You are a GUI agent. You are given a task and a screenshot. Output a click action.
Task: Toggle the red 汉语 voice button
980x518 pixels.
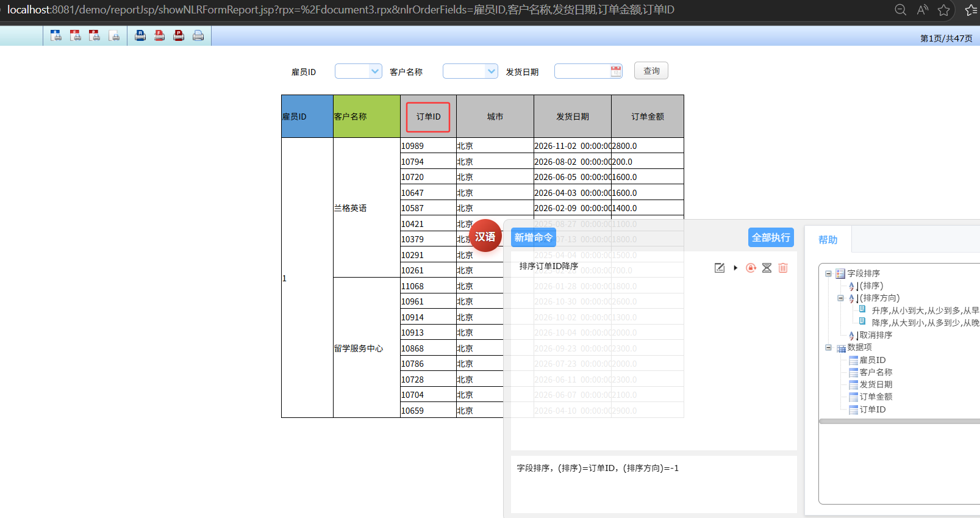tap(485, 236)
